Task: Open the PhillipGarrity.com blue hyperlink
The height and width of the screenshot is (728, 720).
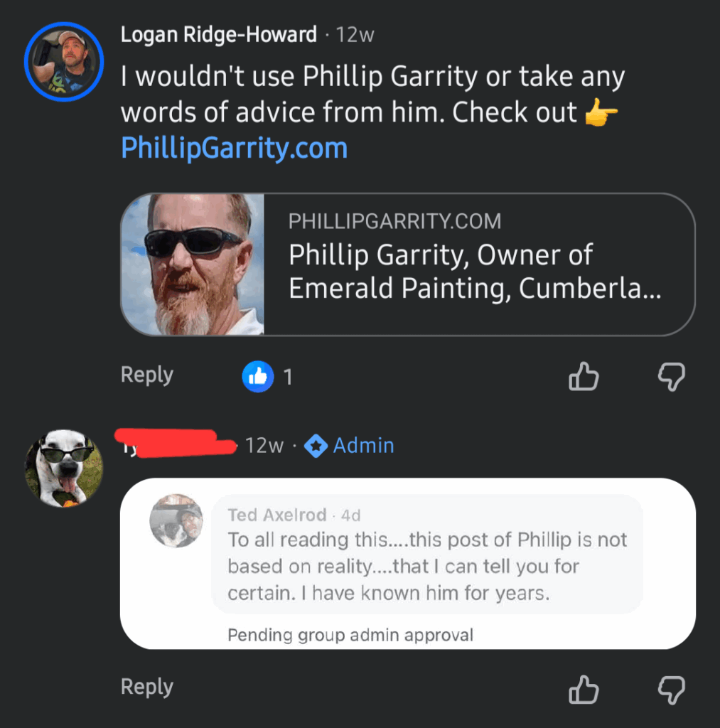Action: (x=234, y=148)
